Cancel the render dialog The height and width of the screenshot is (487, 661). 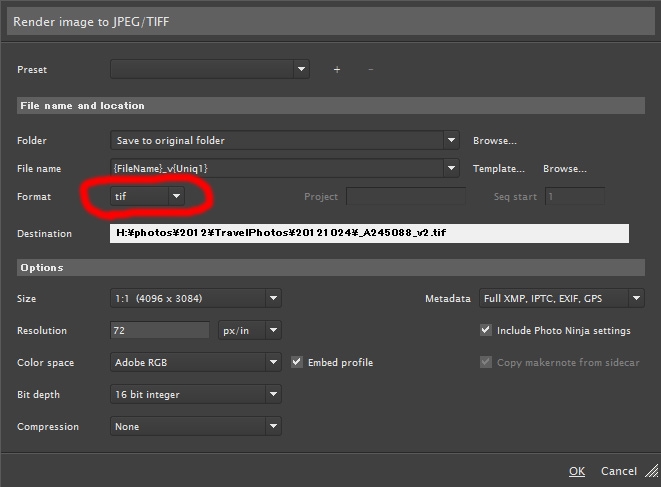pyautogui.click(x=618, y=471)
